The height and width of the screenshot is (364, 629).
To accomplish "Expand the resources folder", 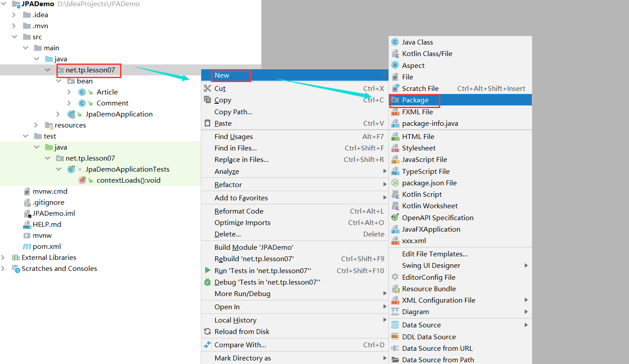I will tap(37, 125).
